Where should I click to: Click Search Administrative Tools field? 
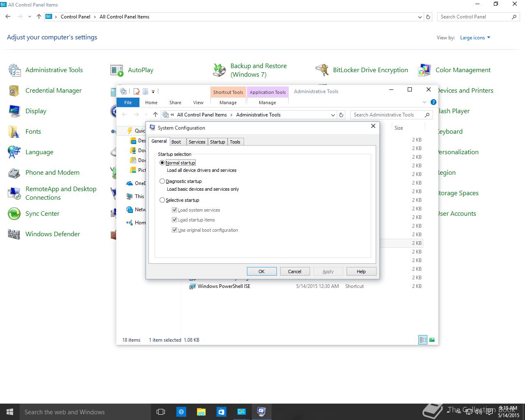point(391,115)
